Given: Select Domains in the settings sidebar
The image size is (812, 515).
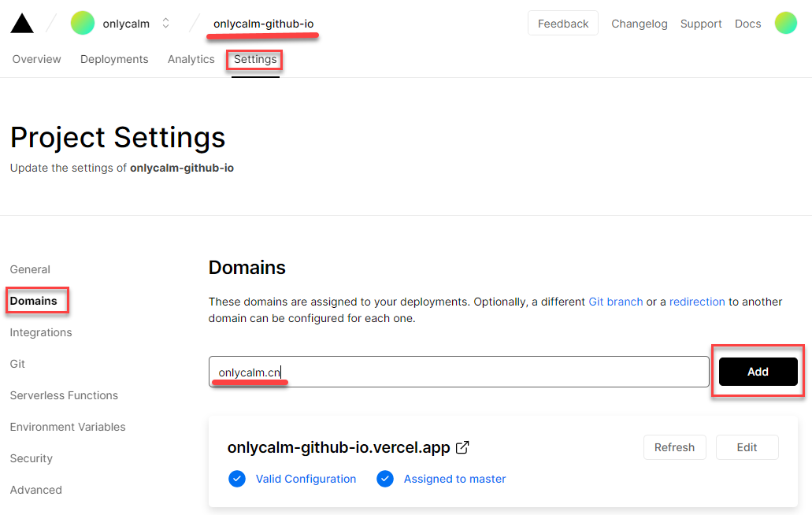Looking at the screenshot, I should [x=34, y=301].
